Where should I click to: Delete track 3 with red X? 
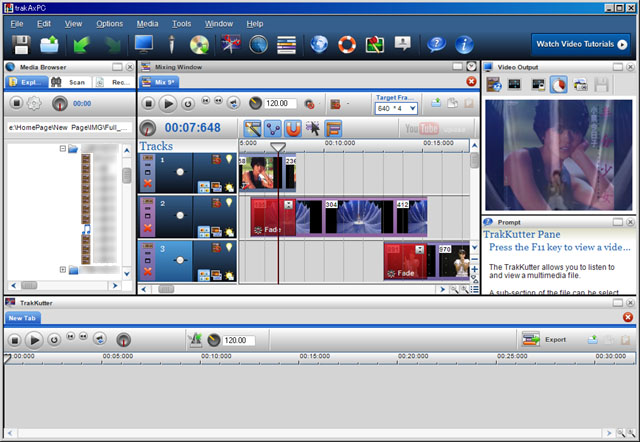[148, 272]
